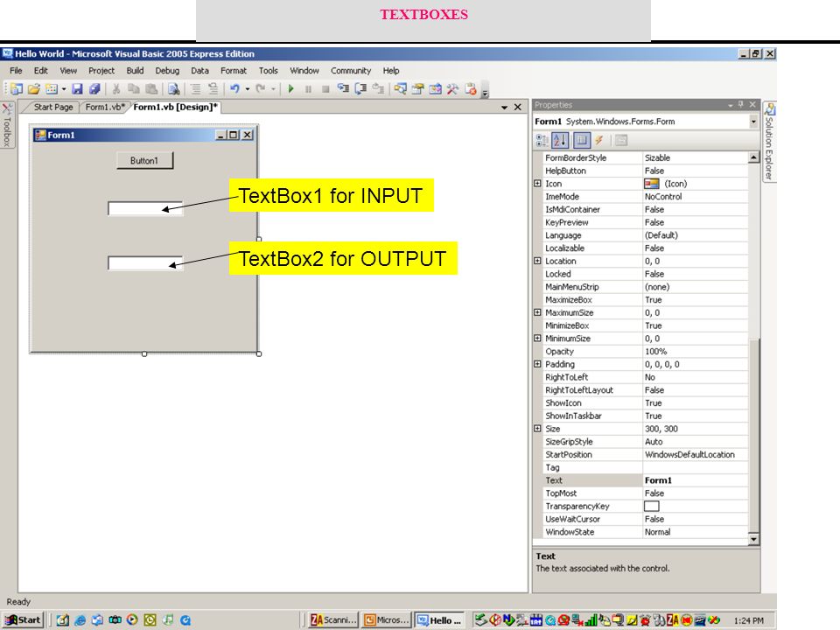Save the current file with the floppy icon
840x630 pixels.
click(x=77, y=89)
